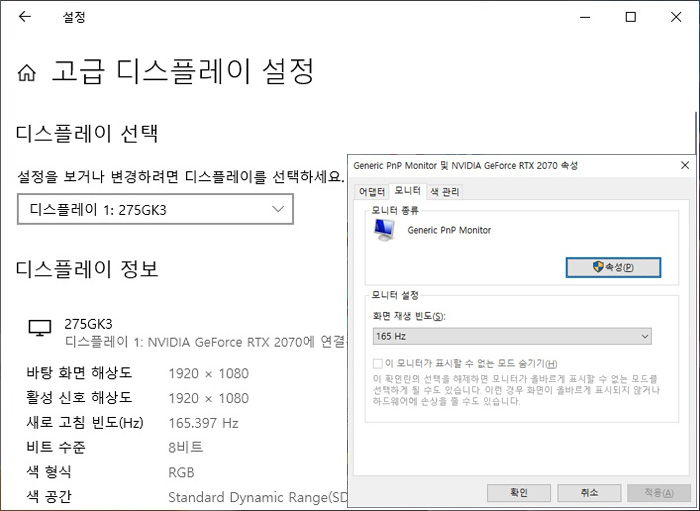700x511 pixels.
Task: Select the 모니터 tab
Action: click(x=407, y=190)
